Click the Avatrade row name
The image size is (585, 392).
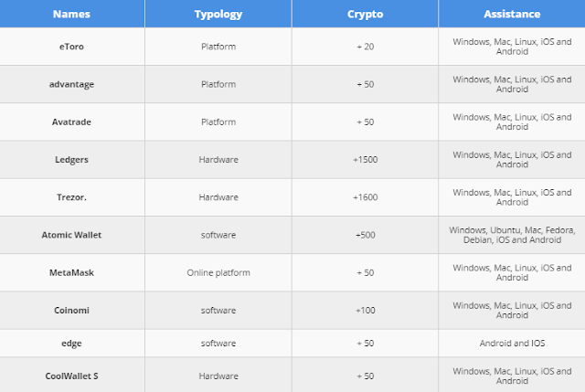pyautogui.click(x=72, y=122)
